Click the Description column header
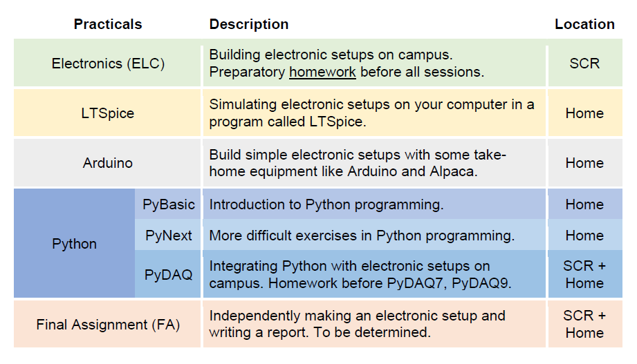This screenshot has width=637, height=364. coord(249,24)
